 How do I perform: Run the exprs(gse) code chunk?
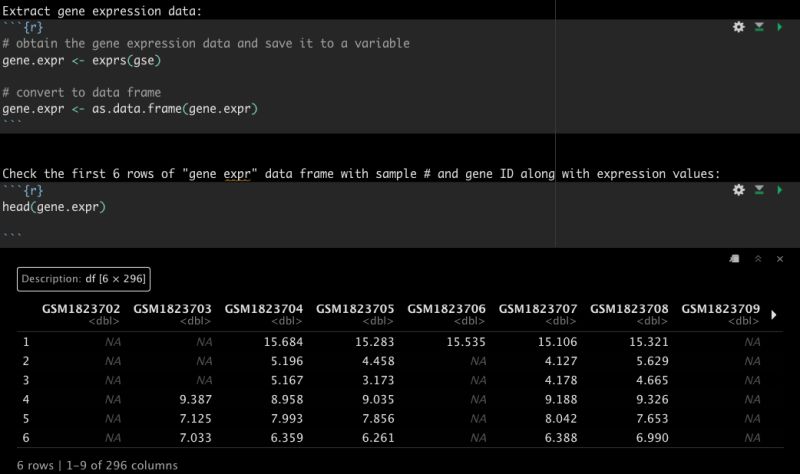pos(780,27)
